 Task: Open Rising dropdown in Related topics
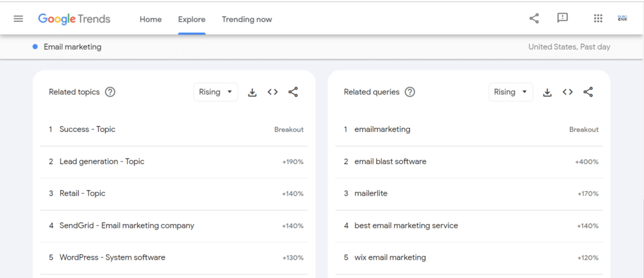tap(216, 92)
